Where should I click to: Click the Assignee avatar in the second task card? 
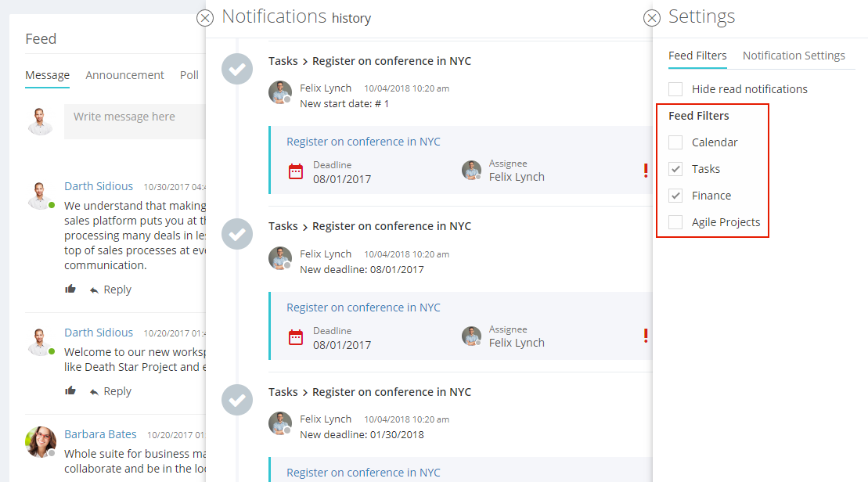click(472, 336)
